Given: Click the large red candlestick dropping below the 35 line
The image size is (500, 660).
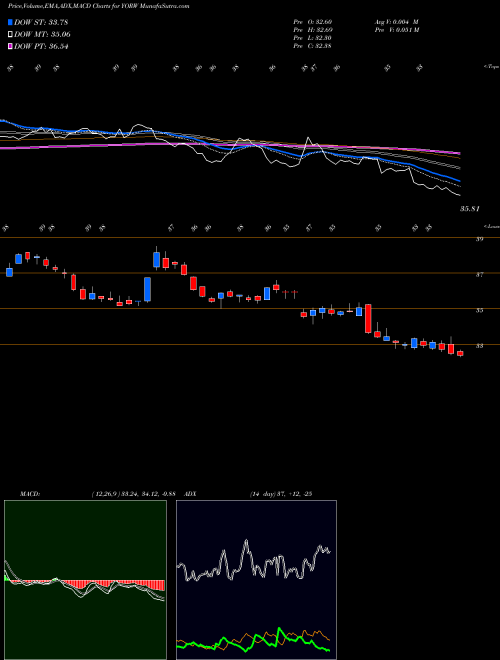Looking at the screenshot, I should coord(368,318).
